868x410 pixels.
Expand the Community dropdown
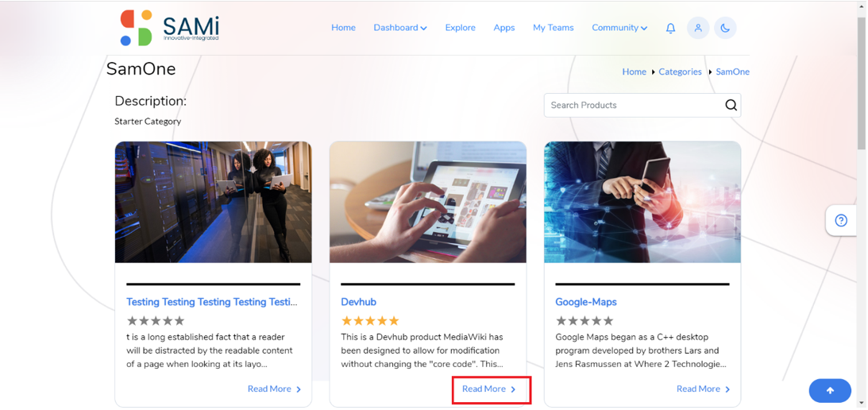[619, 28]
